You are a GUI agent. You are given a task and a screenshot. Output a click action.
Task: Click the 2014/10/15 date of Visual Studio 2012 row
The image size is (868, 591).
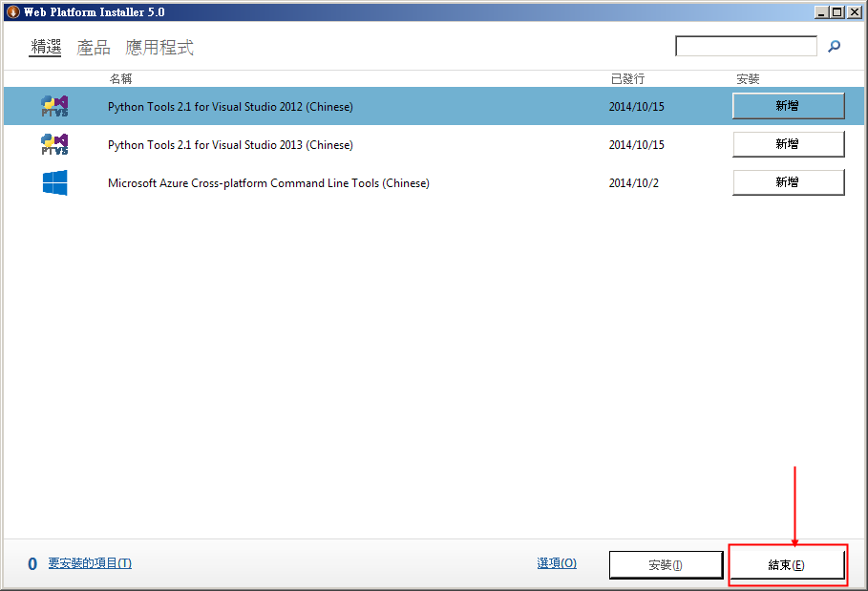[x=637, y=107]
